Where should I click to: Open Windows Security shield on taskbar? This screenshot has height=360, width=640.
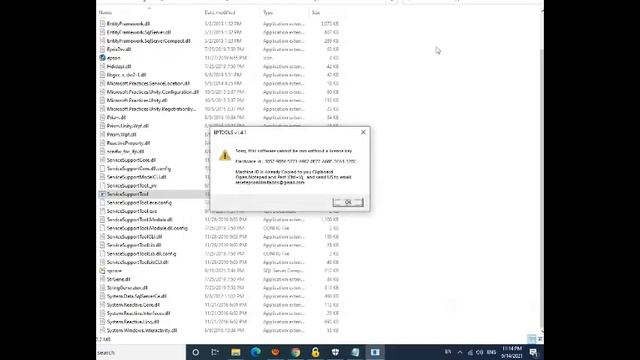click(x=335, y=352)
